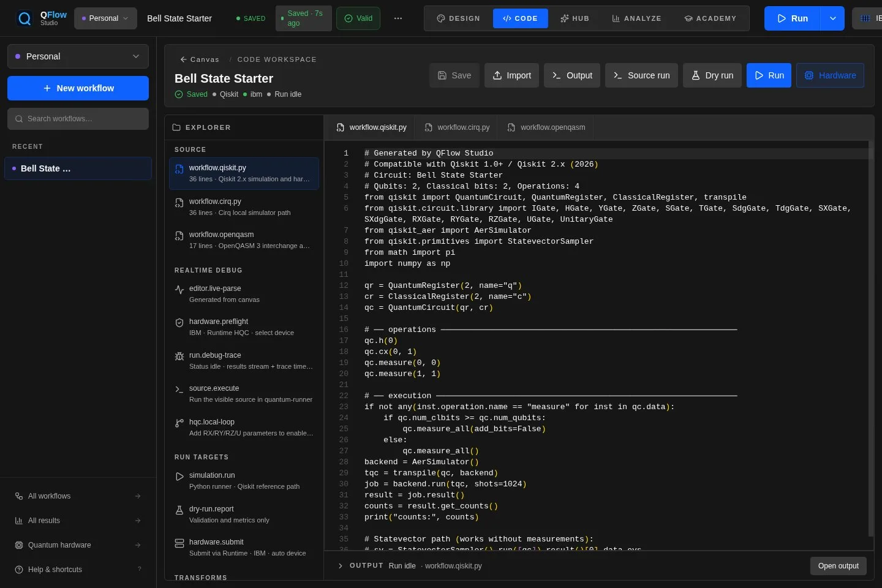
Task: Open the Hardware chip button
Action: pyautogui.click(x=830, y=75)
